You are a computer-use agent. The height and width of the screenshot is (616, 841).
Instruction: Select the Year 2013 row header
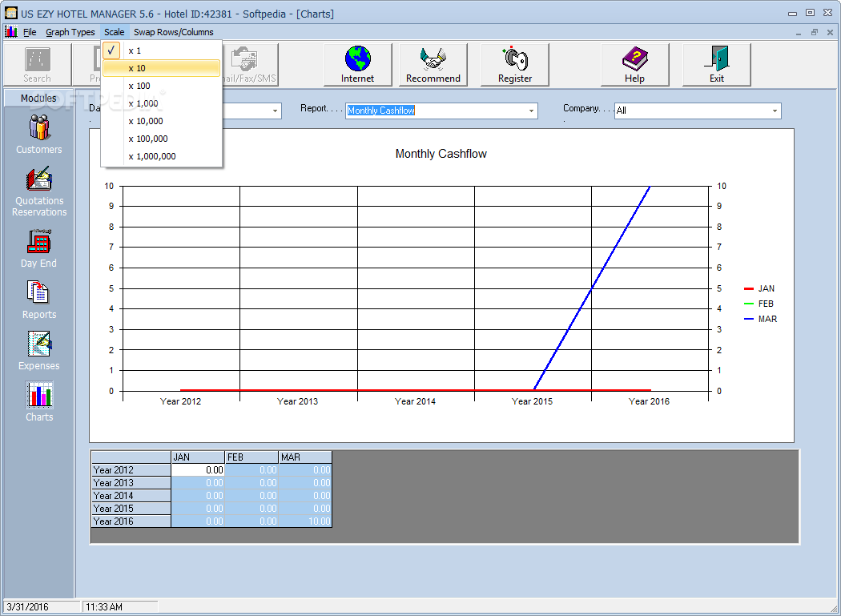(131, 483)
